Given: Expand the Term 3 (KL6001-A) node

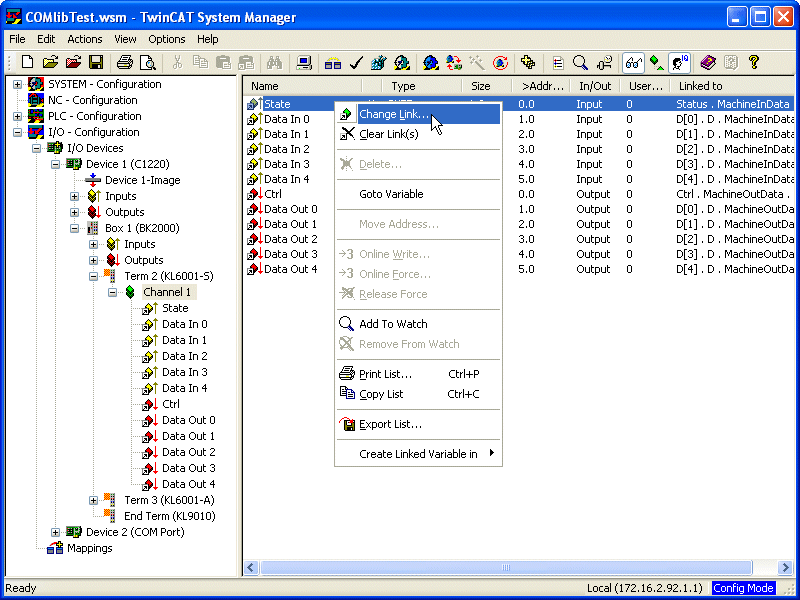Looking at the screenshot, I should (93, 500).
